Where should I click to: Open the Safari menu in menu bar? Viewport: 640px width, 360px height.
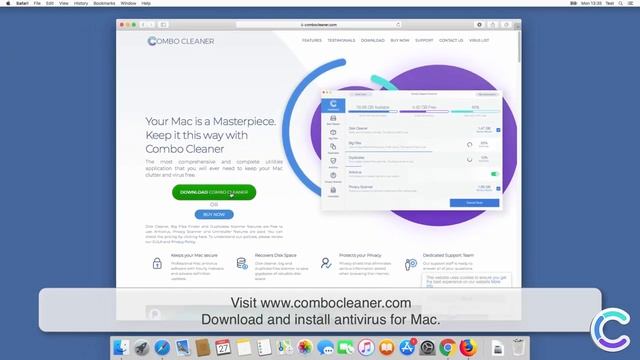(22, 3)
